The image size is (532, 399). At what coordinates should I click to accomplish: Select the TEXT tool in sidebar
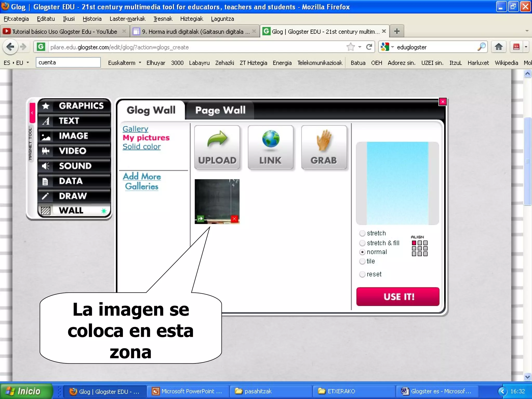coord(74,121)
